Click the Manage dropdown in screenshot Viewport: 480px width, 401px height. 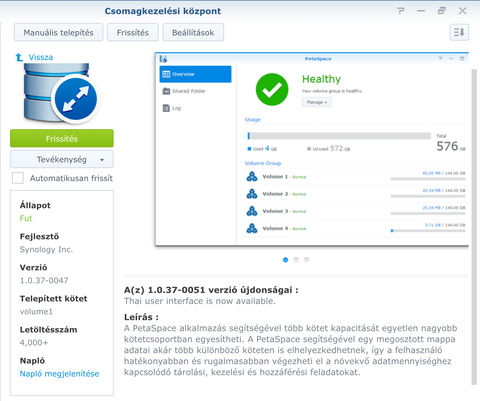(317, 102)
